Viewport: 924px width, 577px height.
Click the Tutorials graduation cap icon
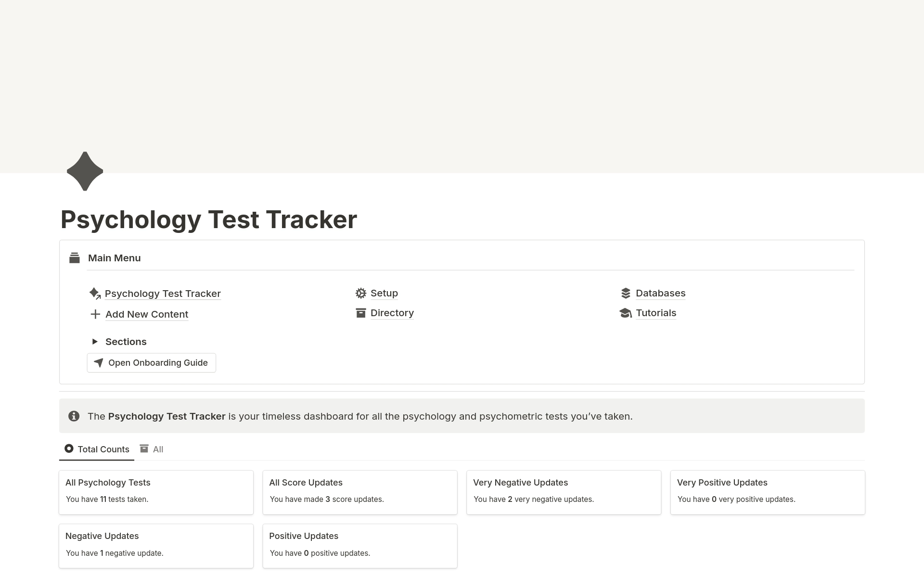click(x=626, y=312)
